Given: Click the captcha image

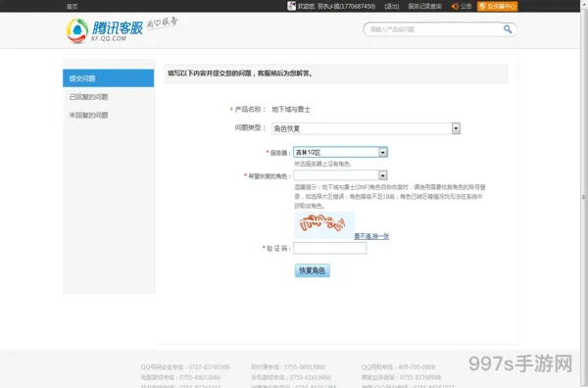Looking at the screenshot, I should [324, 224].
